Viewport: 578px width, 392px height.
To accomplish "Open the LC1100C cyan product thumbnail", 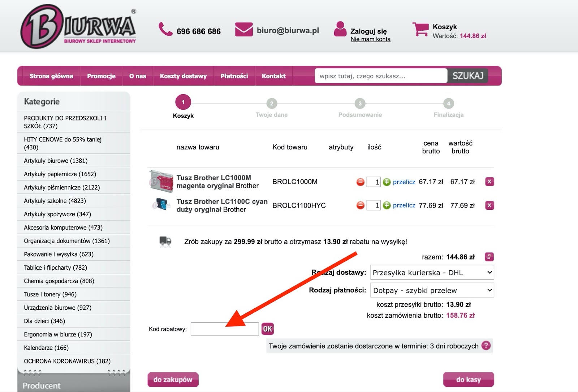I will 161,205.
